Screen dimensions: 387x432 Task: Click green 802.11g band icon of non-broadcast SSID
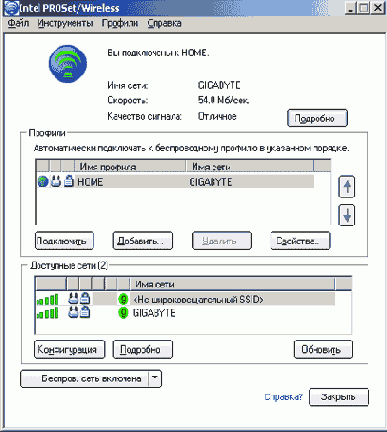pos(123,299)
